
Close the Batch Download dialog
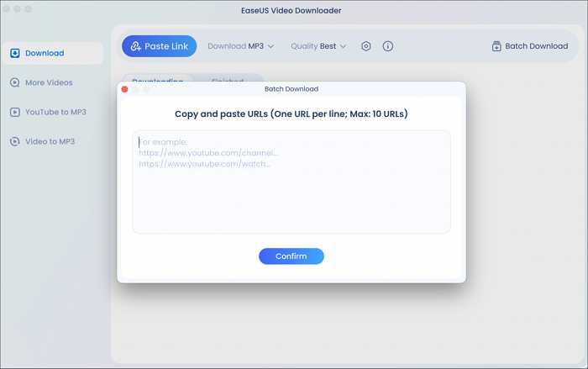[125, 89]
